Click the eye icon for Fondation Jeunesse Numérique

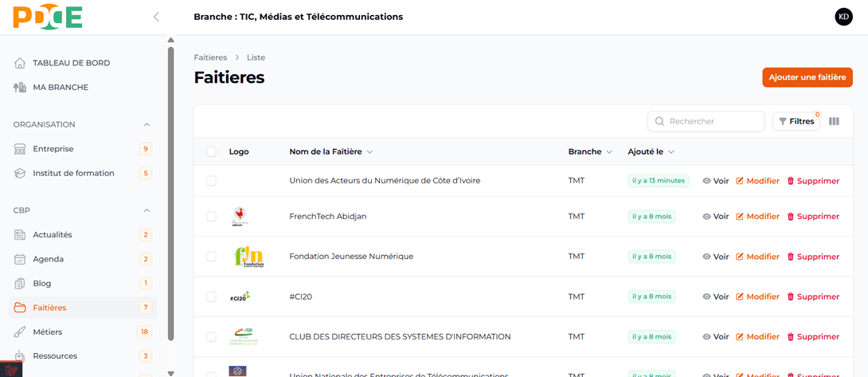pos(706,257)
